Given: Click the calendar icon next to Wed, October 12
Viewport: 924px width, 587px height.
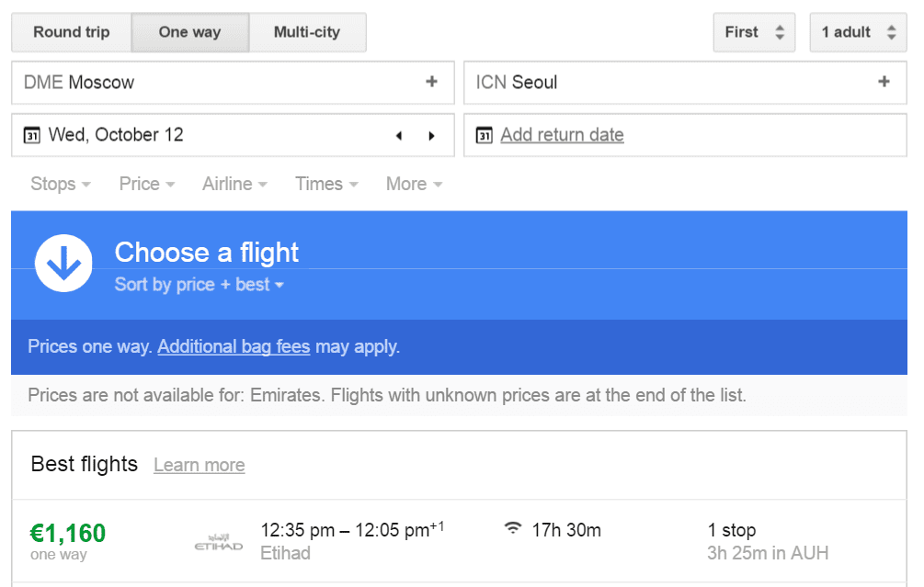Looking at the screenshot, I should [32, 135].
